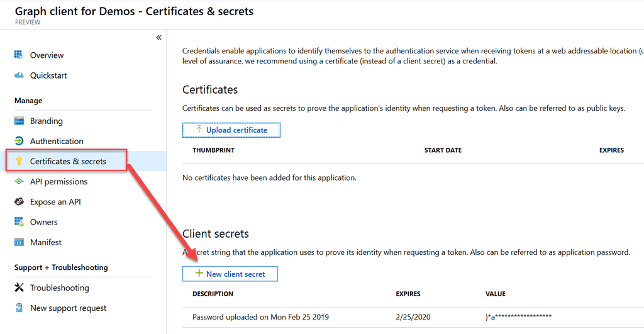
Task: Click the Upload certificate button
Action: click(x=231, y=130)
